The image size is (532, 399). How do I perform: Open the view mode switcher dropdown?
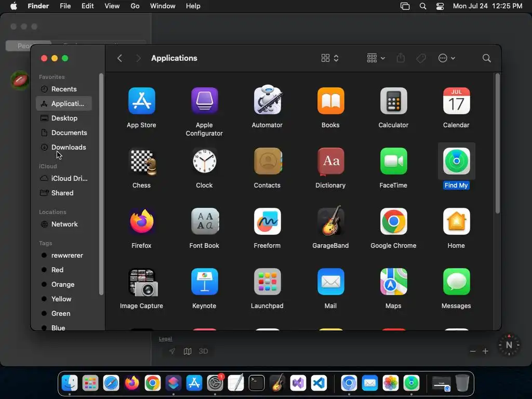tap(330, 58)
